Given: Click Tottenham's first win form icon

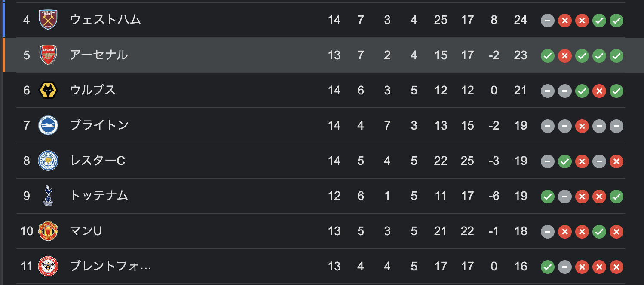Looking at the screenshot, I should point(547,196).
